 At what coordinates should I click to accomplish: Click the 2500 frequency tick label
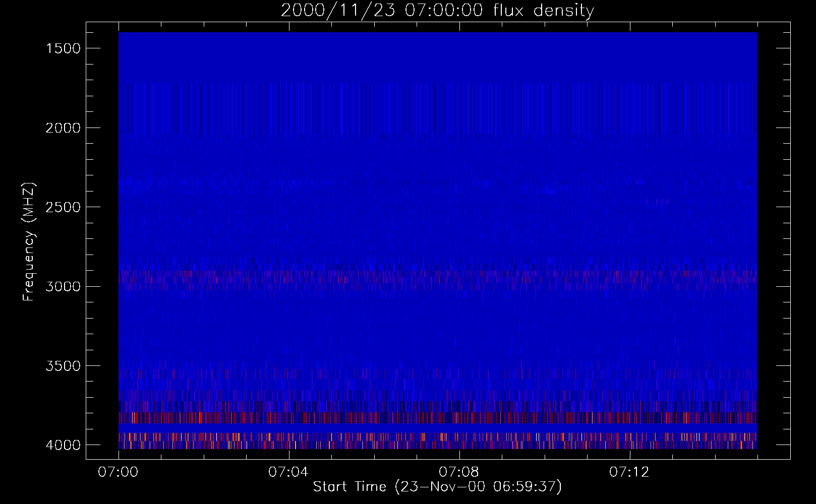coord(63,207)
